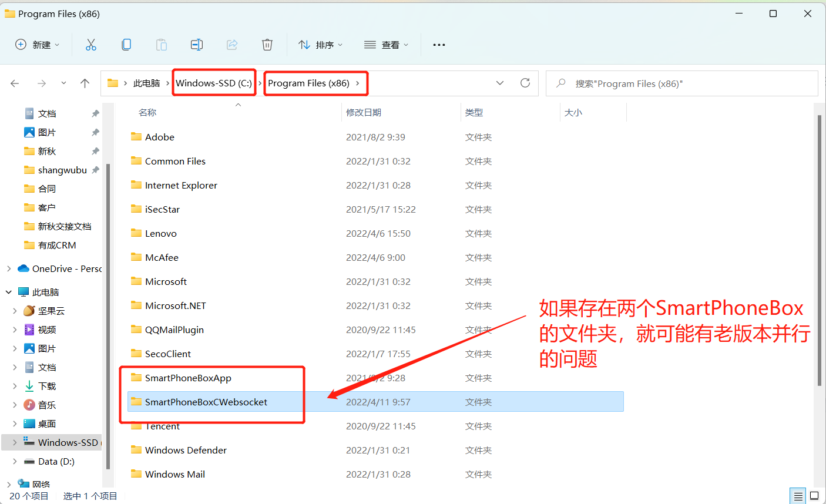Select 新秋交接文档 folder in sidebar

click(65, 226)
